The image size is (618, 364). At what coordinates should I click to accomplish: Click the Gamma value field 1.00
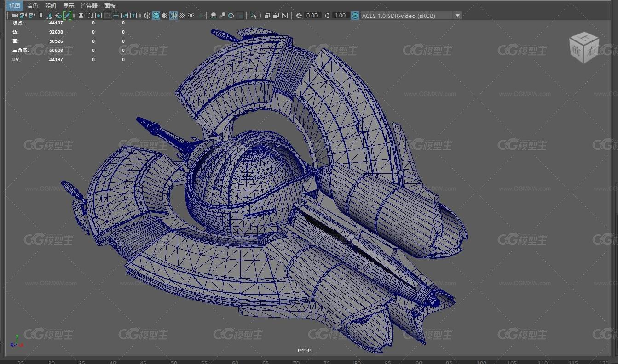pyautogui.click(x=340, y=16)
